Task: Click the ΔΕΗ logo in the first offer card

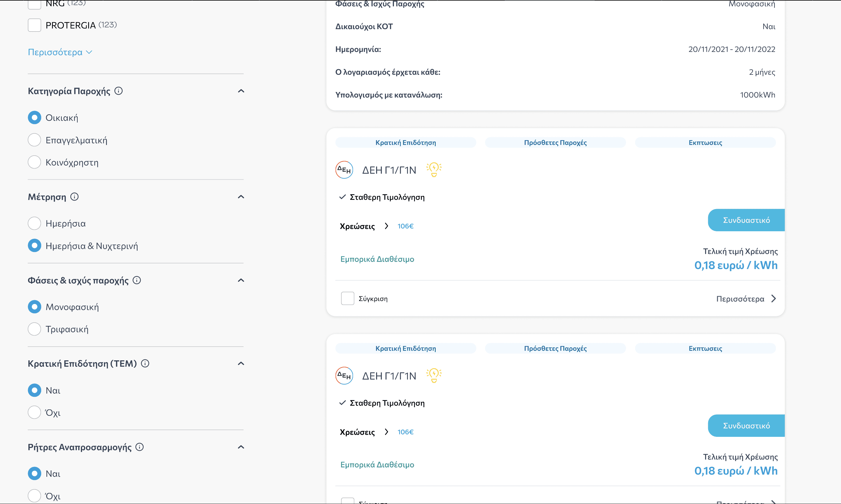Action: 344,170
